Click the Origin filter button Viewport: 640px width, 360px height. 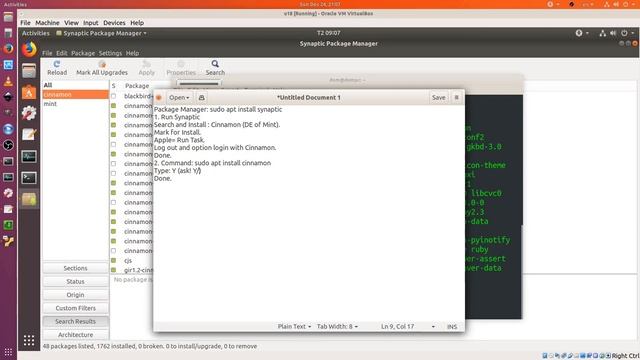pyautogui.click(x=76, y=295)
